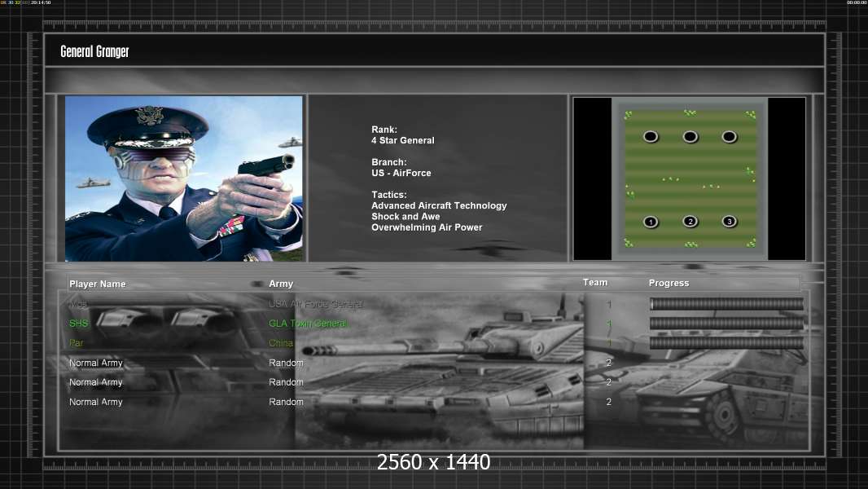Click the 'Shock and Awe' tactic
The image size is (868, 489).
pos(406,217)
